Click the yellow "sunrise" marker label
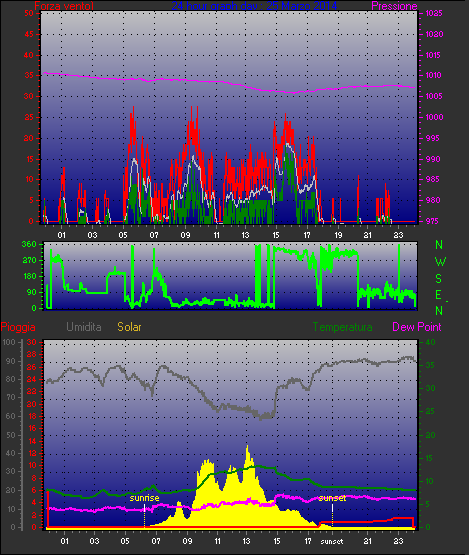 pyautogui.click(x=144, y=498)
